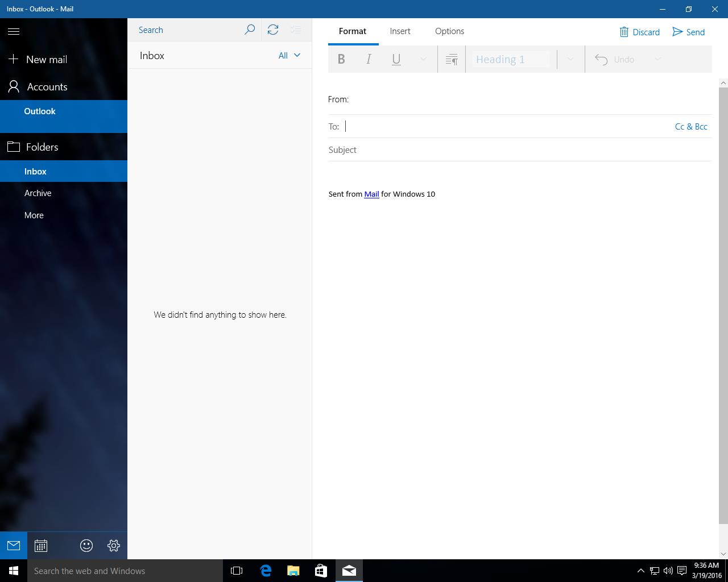728x582 pixels.
Task: Open paragraph formatting options
Action: 452,59
